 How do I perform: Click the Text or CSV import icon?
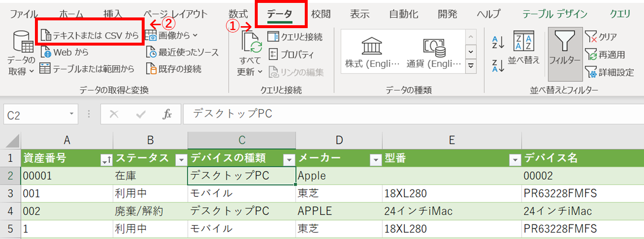pyautogui.click(x=46, y=36)
